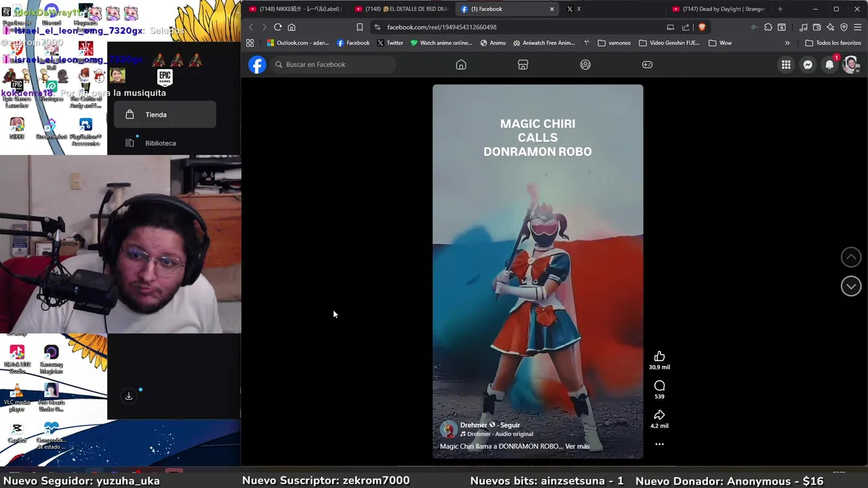Expand the Video Genshin FUE bookmarks folder
The height and width of the screenshot is (488, 868).
pos(669,43)
